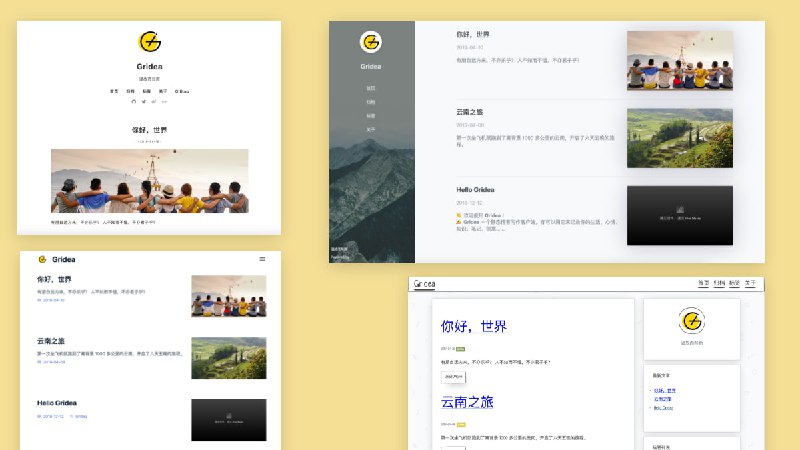Click the Gridea title text in the bottom-left header
Viewport: 800px width, 450px height.
point(64,259)
